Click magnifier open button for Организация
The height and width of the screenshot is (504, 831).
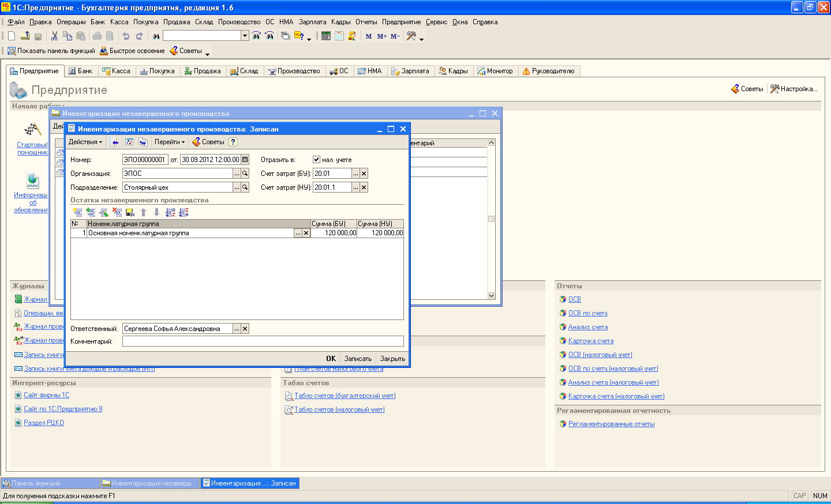[245, 174]
